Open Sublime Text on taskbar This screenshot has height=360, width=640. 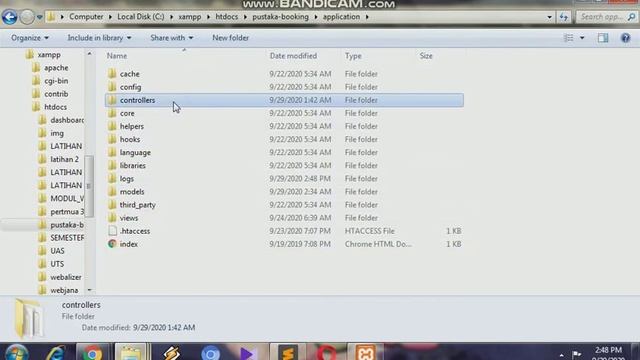(288, 353)
